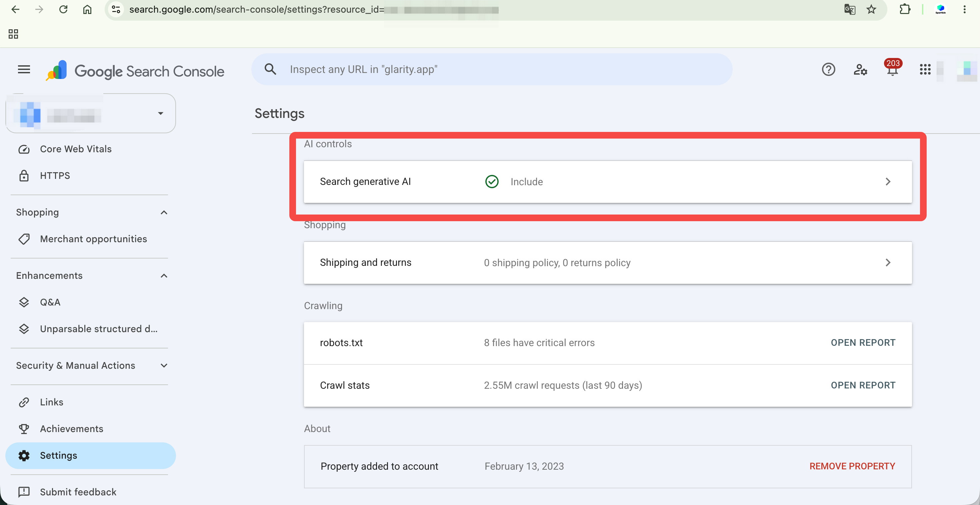Expand Search generative AI chevron arrow
Screen dimensions: 980x505
tap(888, 182)
